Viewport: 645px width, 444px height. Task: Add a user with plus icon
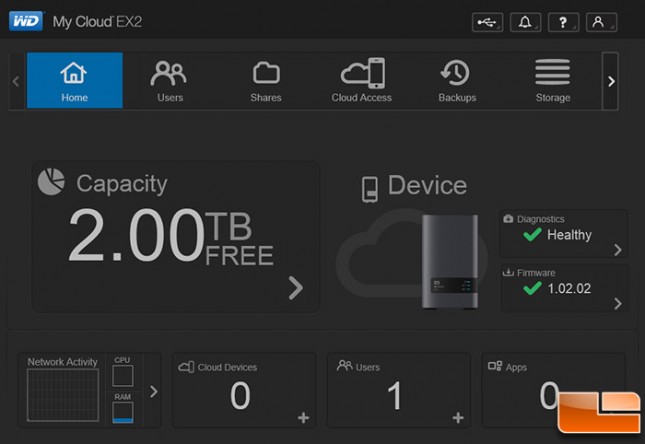[458, 418]
